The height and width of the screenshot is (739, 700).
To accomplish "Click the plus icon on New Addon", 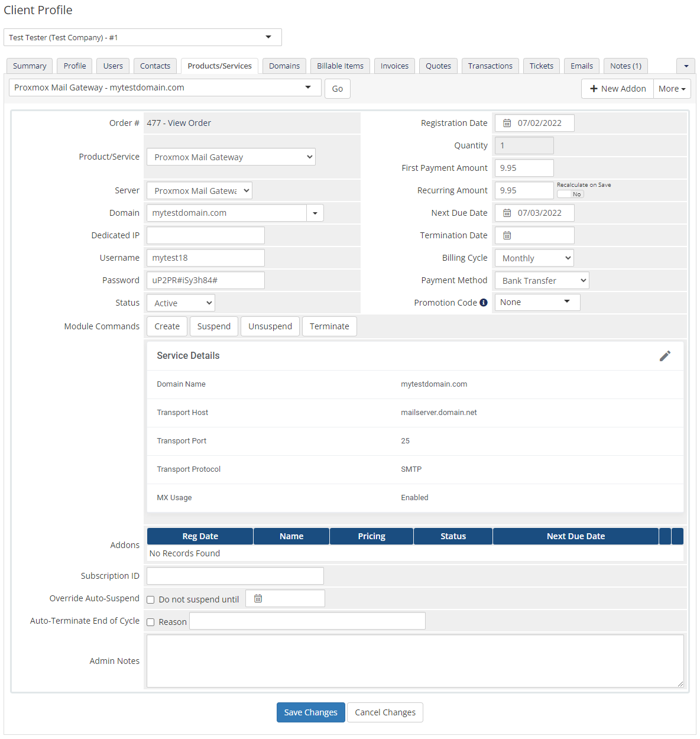I will [x=594, y=89].
